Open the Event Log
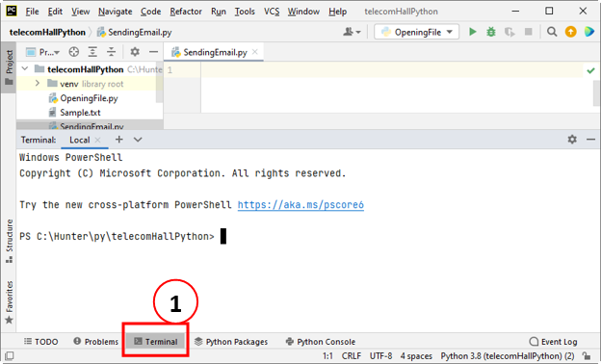The image size is (601, 364). [x=554, y=342]
